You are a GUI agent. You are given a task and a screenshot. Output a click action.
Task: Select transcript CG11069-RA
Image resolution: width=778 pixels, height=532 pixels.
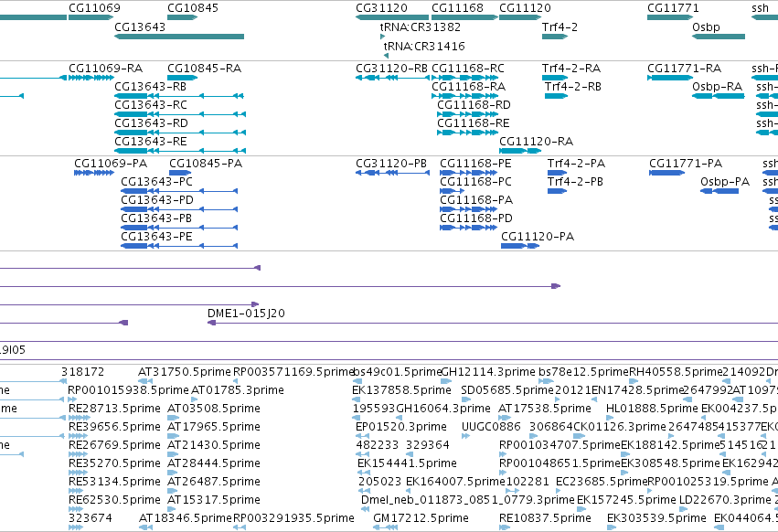(x=106, y=68)
